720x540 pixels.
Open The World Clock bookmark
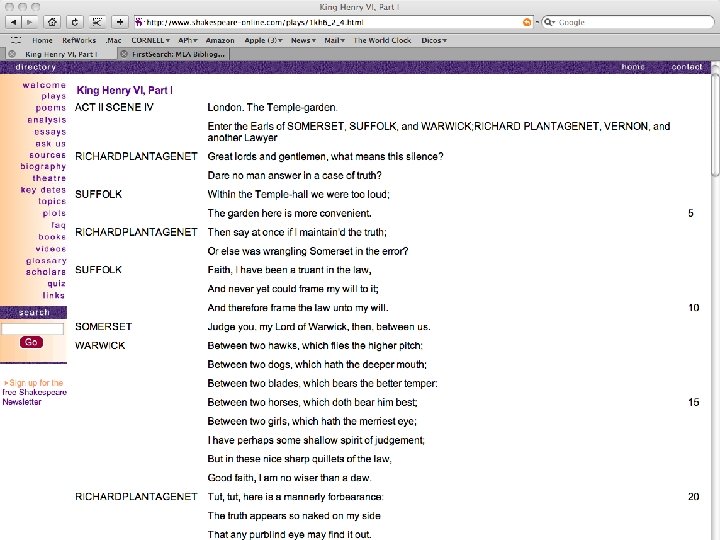[382, 40]
